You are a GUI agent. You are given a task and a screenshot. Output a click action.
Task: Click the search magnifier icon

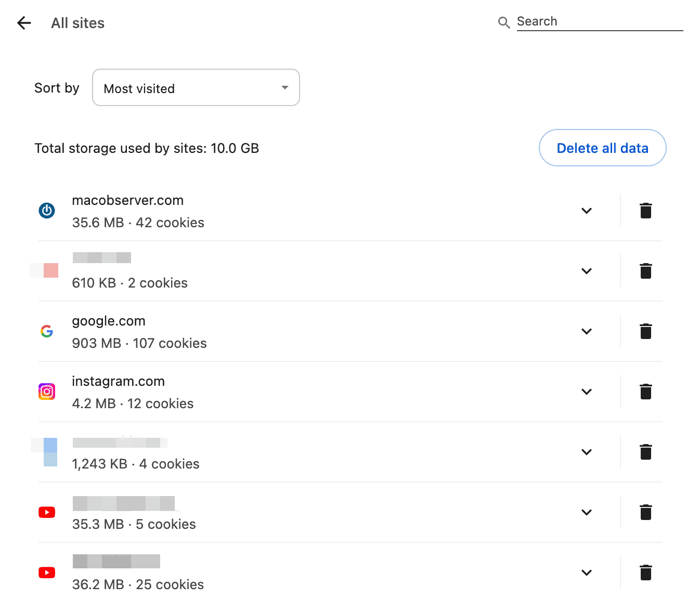point(503,22)
